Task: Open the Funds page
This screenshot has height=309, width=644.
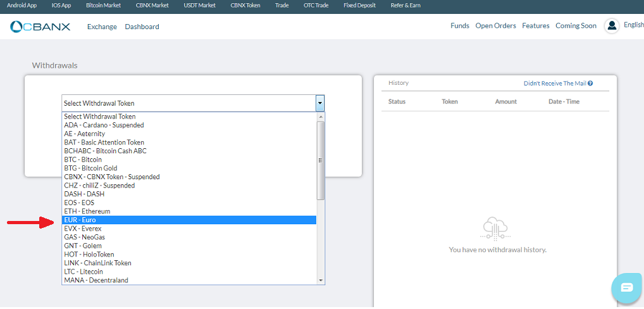Action: [459, 25]
